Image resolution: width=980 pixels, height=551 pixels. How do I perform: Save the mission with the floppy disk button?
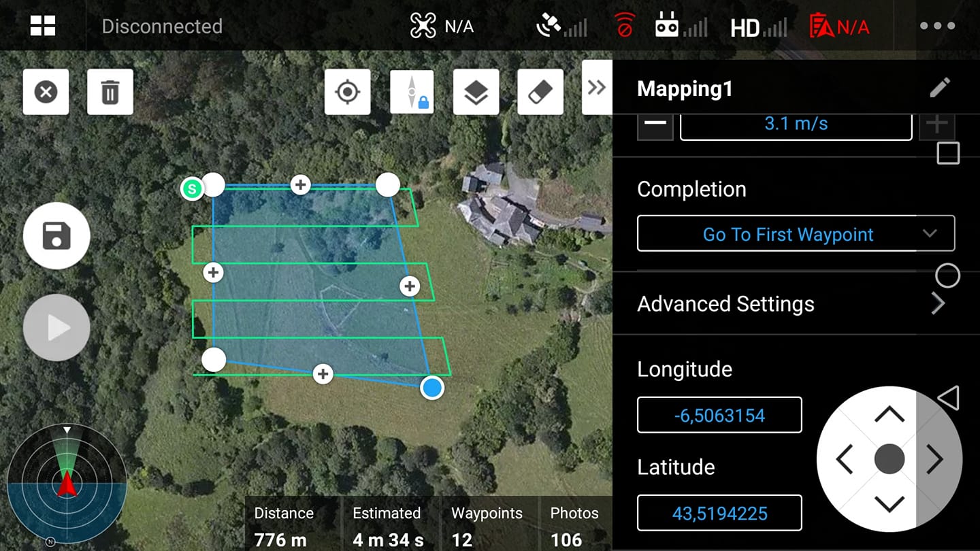click(x=56, y=236)
